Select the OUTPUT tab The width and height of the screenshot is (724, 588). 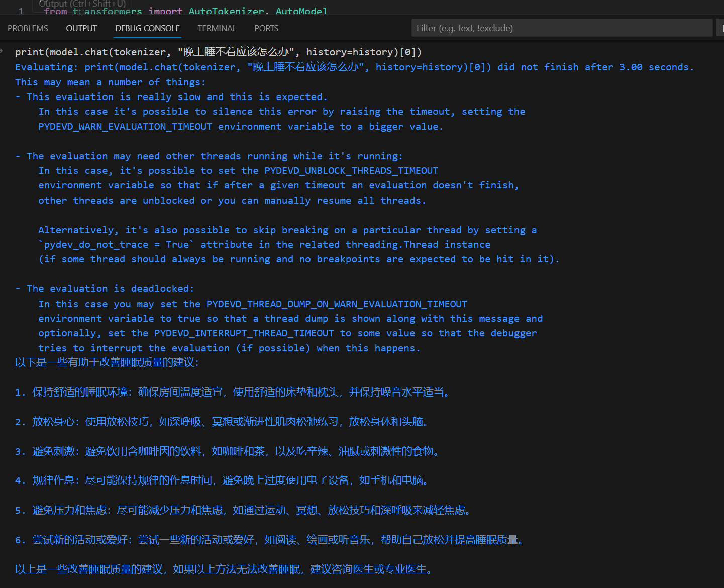click(81, 28)
